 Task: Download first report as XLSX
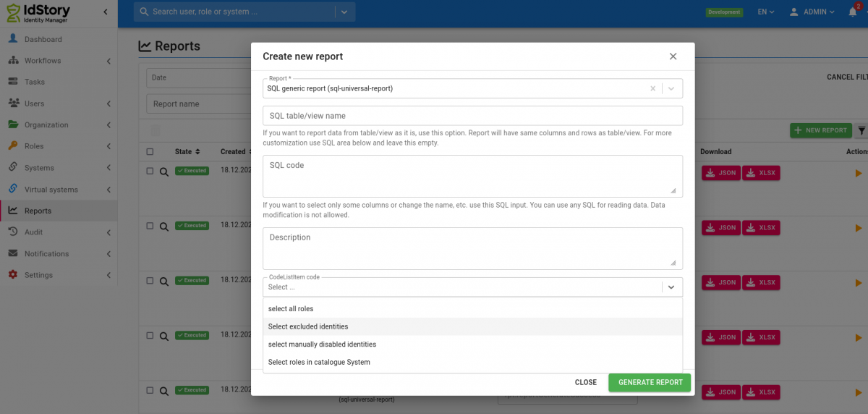[x=761, y=173]
